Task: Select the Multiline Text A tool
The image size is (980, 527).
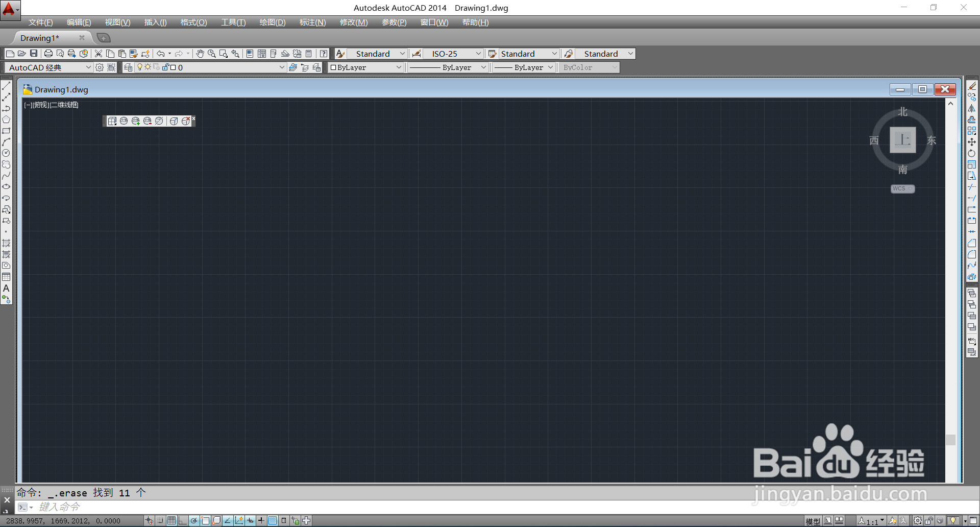Action: (6, 289)
